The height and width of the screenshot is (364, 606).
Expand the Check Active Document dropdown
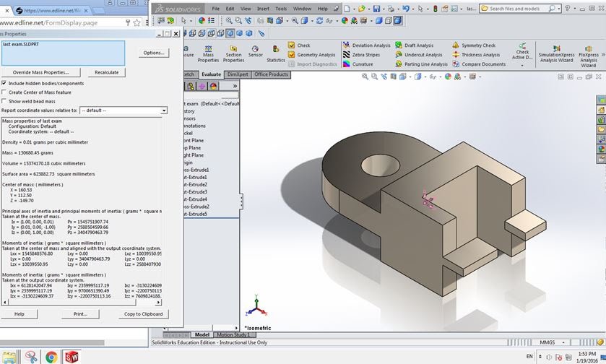pos(522,65)
